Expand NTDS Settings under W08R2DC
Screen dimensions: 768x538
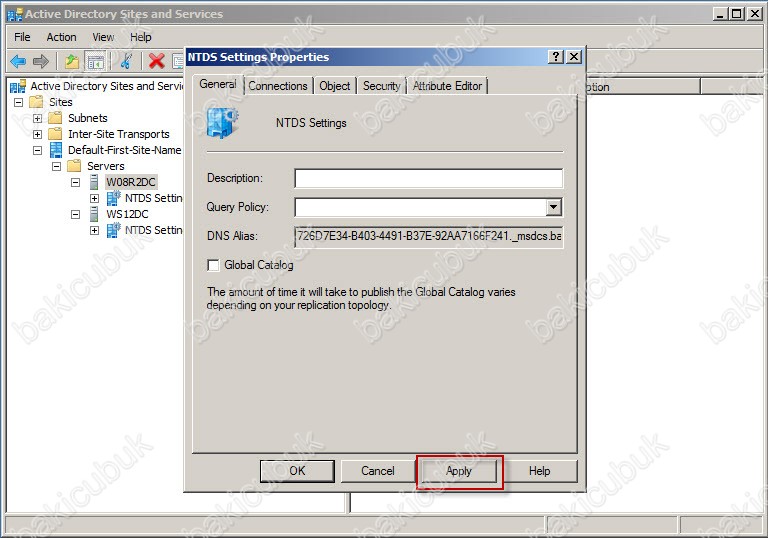(x=95, y=198)
